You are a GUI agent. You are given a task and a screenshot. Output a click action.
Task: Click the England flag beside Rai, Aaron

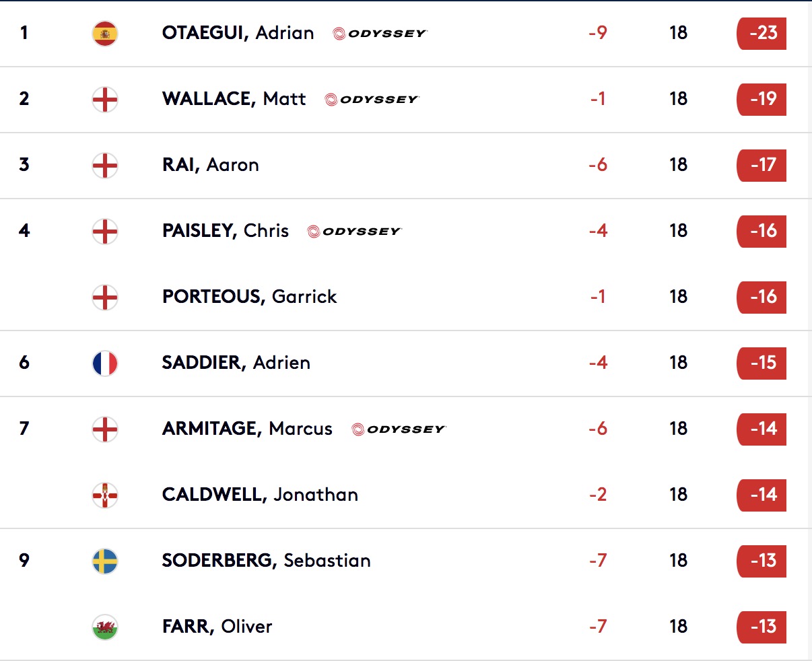point(105,165)
